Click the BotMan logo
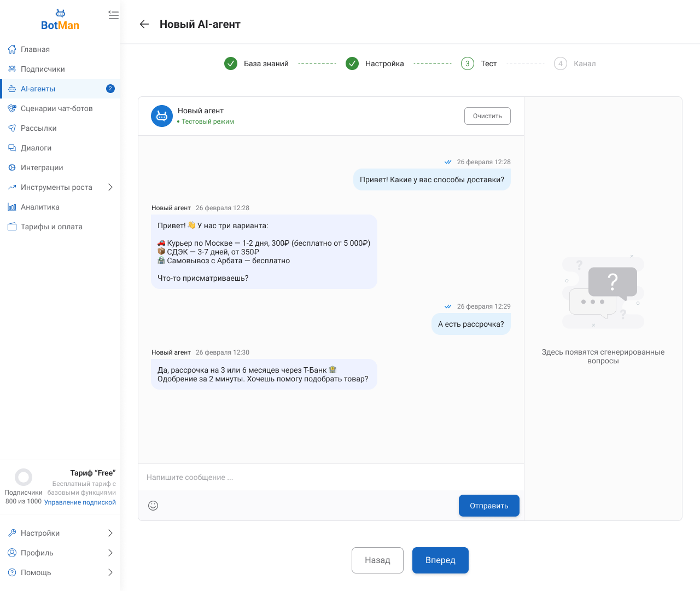The image size is (700, 591). (60, 20)
